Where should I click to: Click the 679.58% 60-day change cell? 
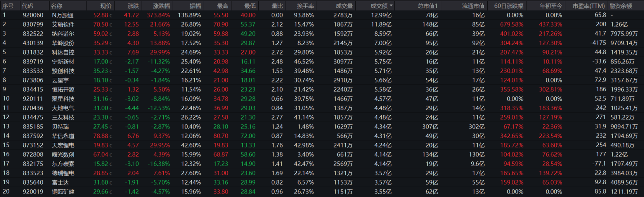[x=512, y=24]
